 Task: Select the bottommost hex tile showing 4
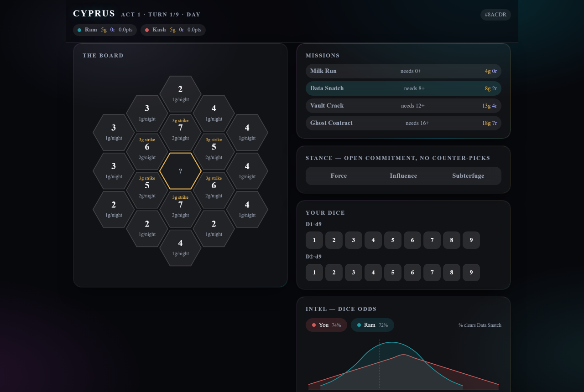180,248
